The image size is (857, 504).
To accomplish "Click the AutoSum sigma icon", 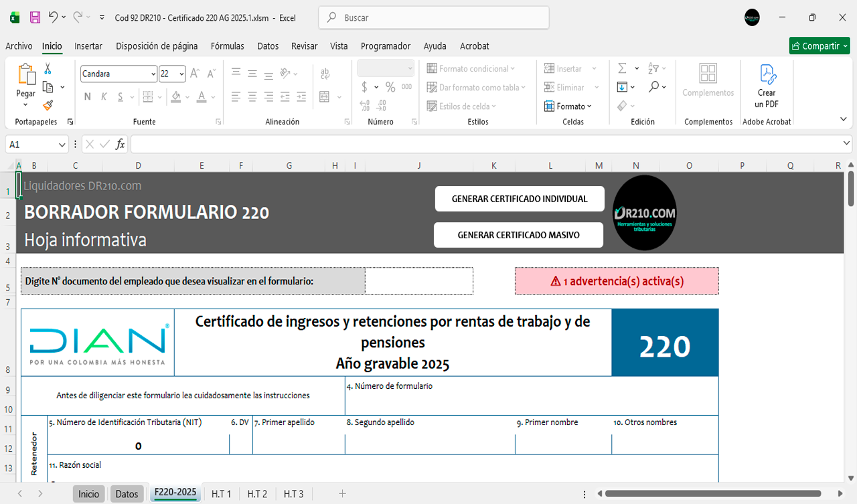I will click(x=622, y=68).
